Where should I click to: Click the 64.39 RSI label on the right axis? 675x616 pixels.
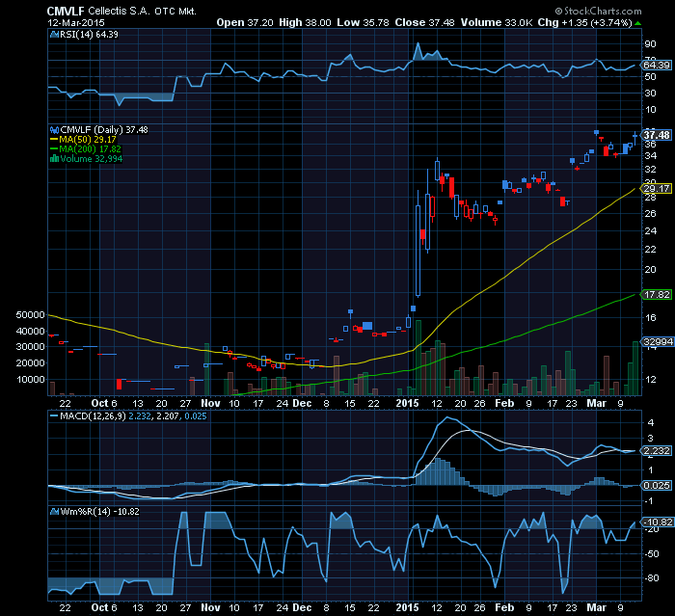pos(657,65)
